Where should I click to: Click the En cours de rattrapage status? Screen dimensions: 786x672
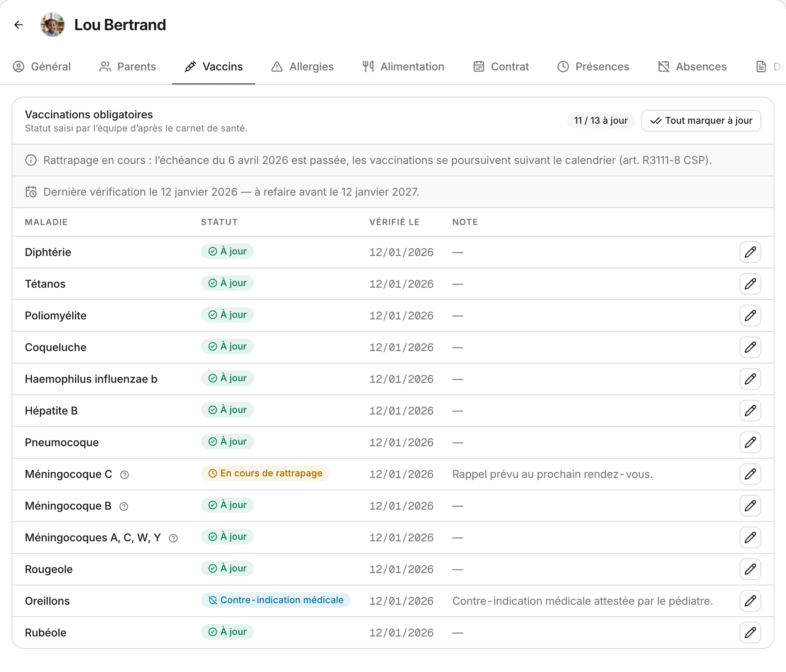coord(265,473)
